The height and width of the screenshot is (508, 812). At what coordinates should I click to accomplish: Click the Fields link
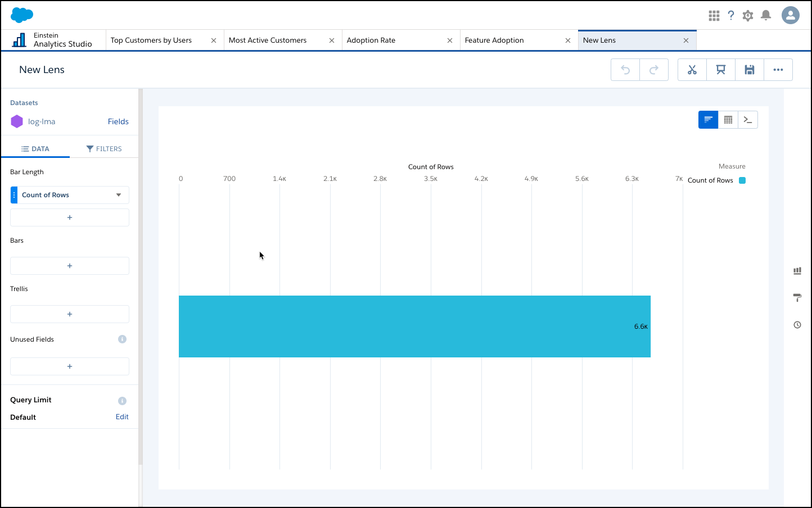click(118, 121)
